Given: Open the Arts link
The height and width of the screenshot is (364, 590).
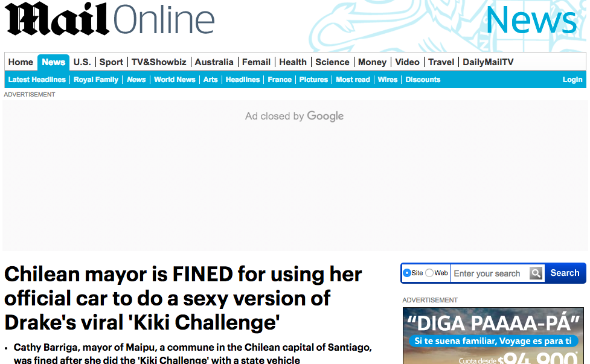Looking at the screenshot, I should tap(210, 80).
